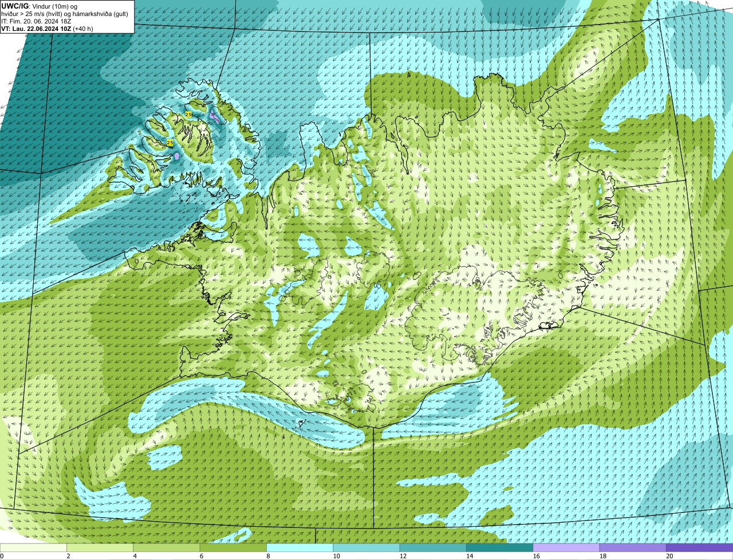Click the valid time "VT: Lau. 22.06.2024 10Z (+40 h)"
The image size is (733, 560).
[x=47, y=28]
